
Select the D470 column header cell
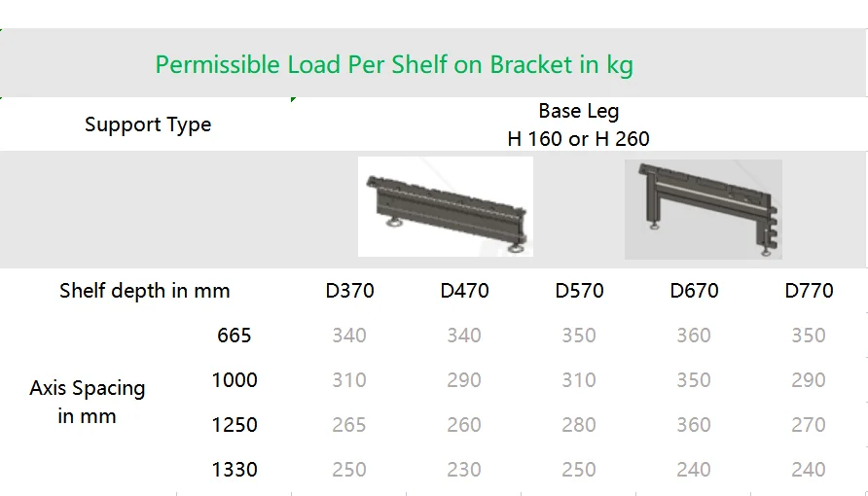(x=464, y=291)
